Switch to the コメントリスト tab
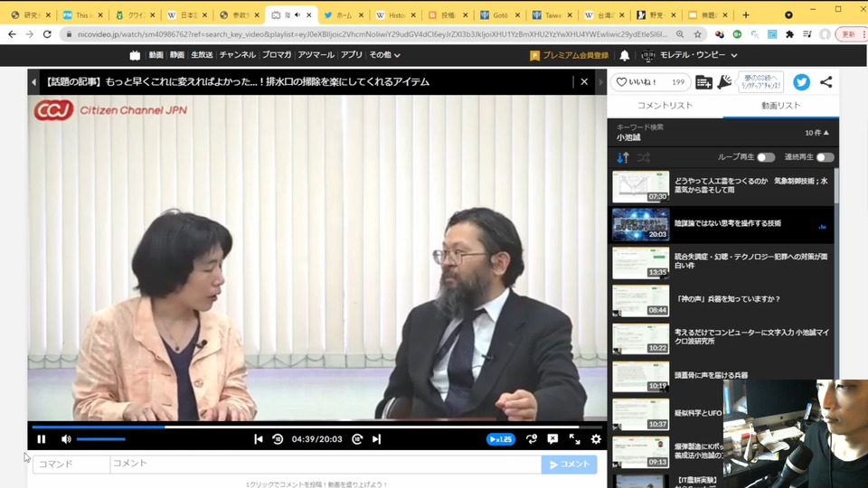The width and height of the screenshot is (868, 488). coord(665,105)
